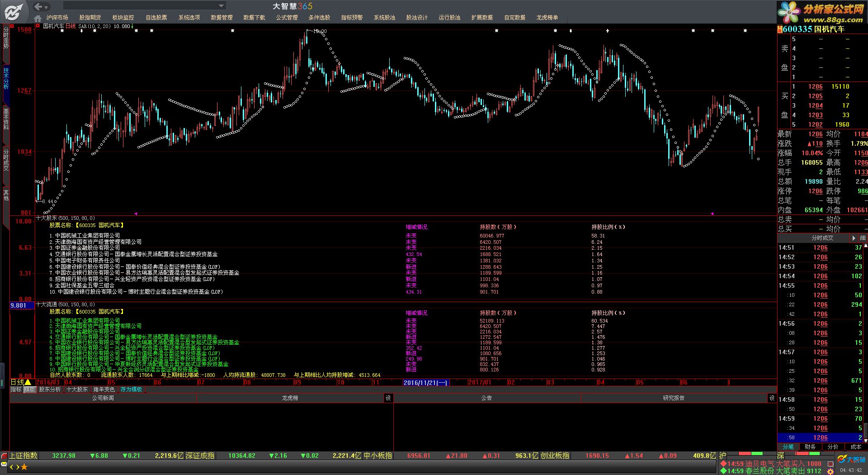Viewport: 868px width, 475px height.
Task: Click the 设 button next to 龙虎榜
Action: pos(388,398)
